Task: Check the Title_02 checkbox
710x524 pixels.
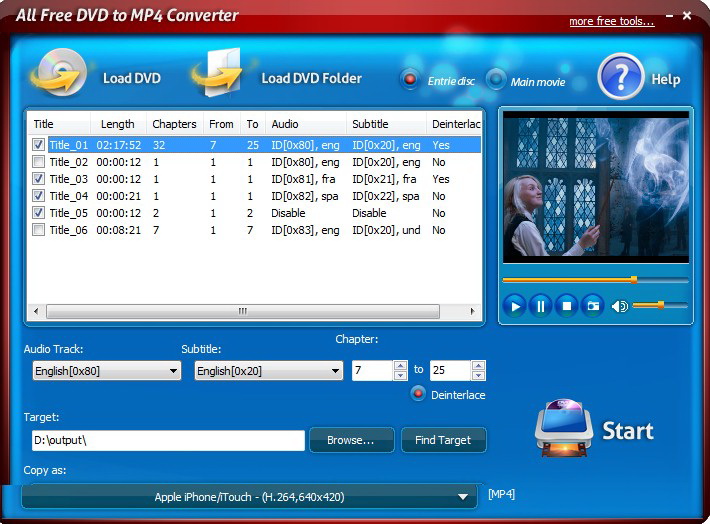Action: (38, 162)
